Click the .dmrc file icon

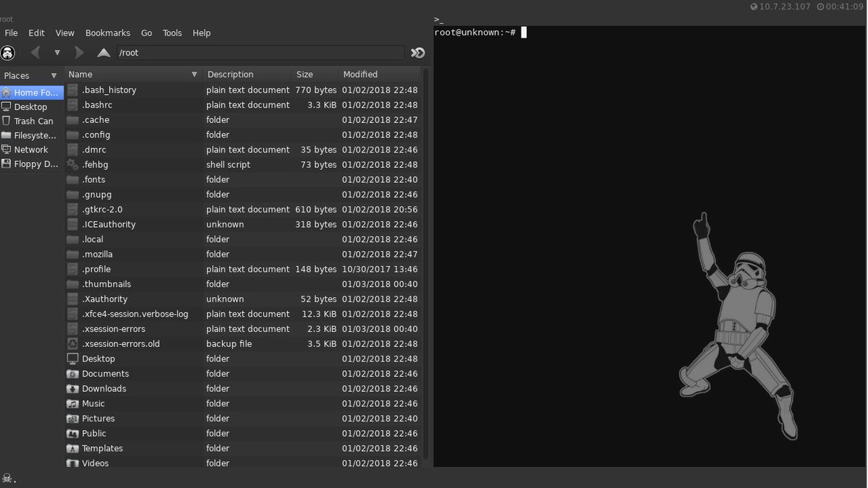(x=72, y=150)
